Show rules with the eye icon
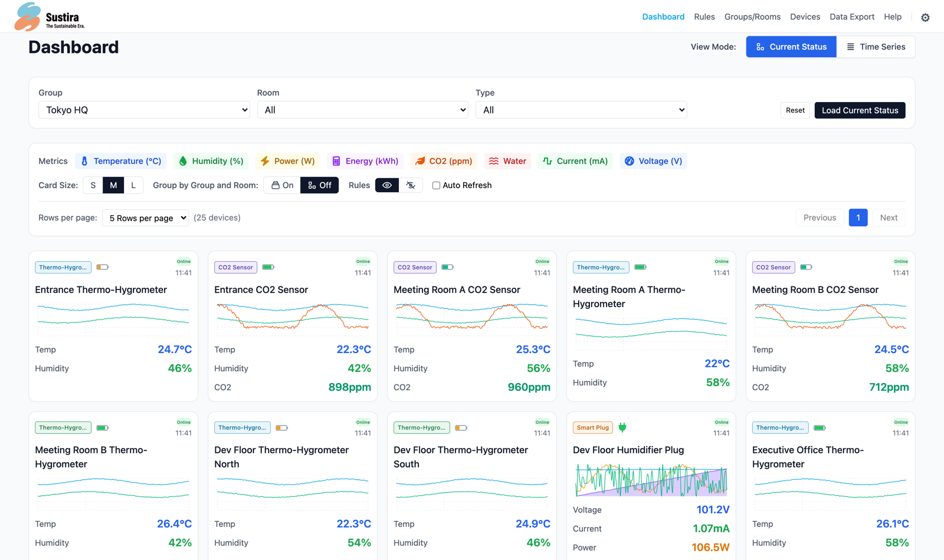 pos(387,185)
